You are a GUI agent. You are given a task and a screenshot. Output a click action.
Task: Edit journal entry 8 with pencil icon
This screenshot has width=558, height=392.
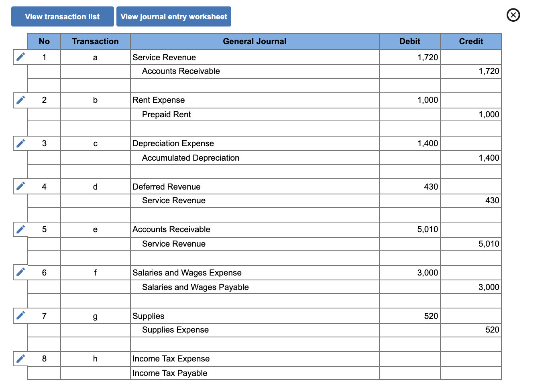tap(21, 359)
